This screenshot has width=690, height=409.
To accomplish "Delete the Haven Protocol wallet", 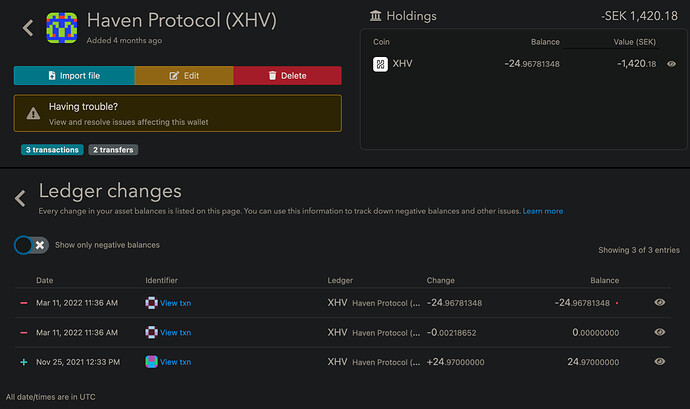I will (x=287, y=76).
